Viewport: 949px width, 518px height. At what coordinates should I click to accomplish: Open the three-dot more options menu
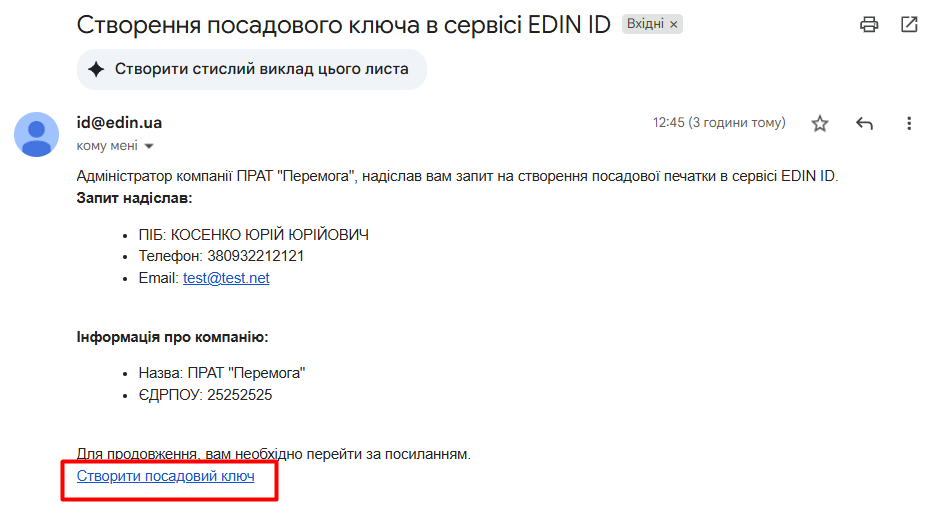[x=909, y=123]
